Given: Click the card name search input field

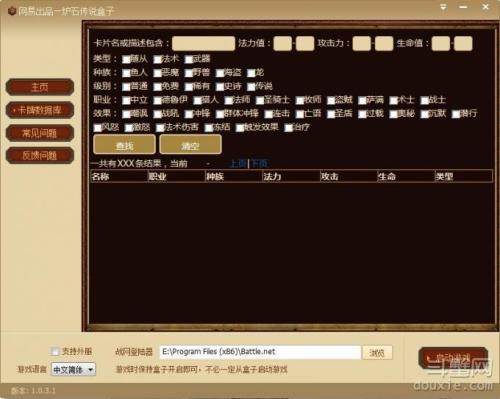Looking at the screenshot, I should click(x=203, y=43).
